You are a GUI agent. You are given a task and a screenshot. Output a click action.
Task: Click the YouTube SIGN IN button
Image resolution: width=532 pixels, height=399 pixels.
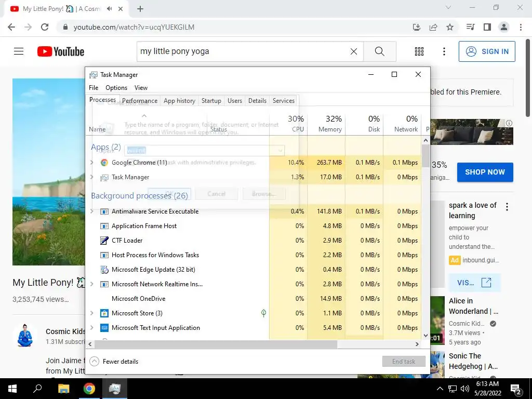(x=487, y=51)
